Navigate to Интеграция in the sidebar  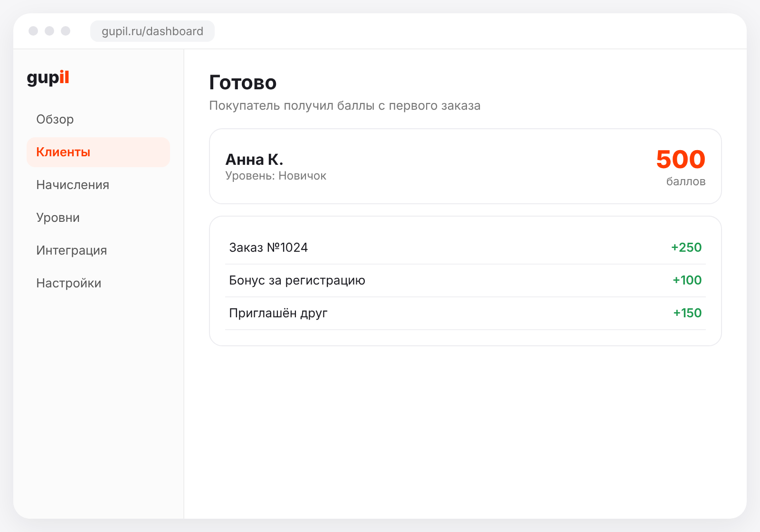point(98,250)
